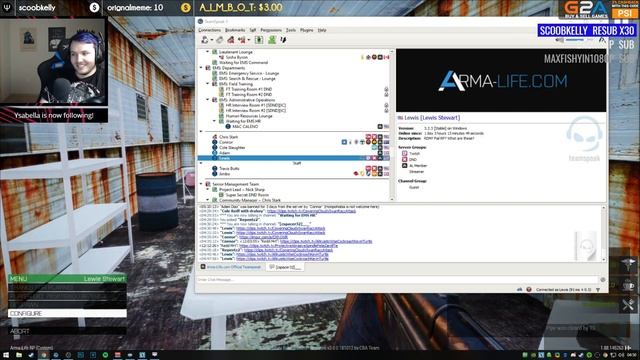The height and width of the screenshot is (360, 640).
Task: Select the Waiting for EMS Command channel
Action: coord(243,62)
